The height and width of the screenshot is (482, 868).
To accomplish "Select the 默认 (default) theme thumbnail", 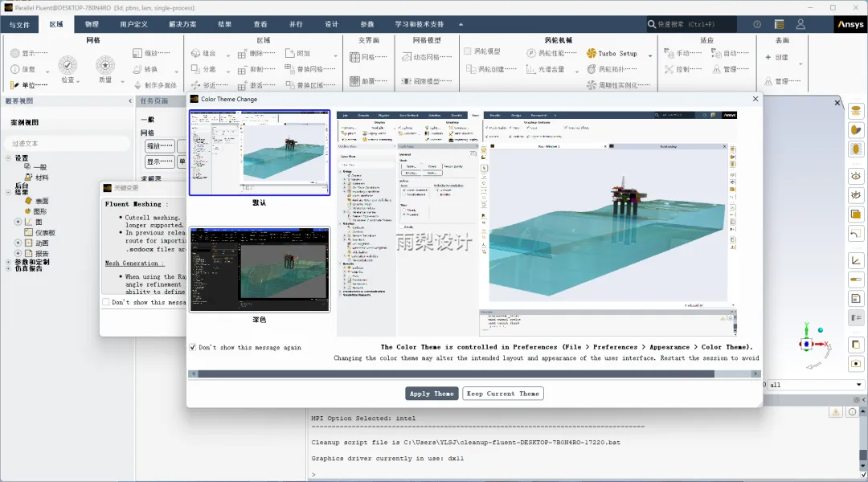I will (260, 153).
